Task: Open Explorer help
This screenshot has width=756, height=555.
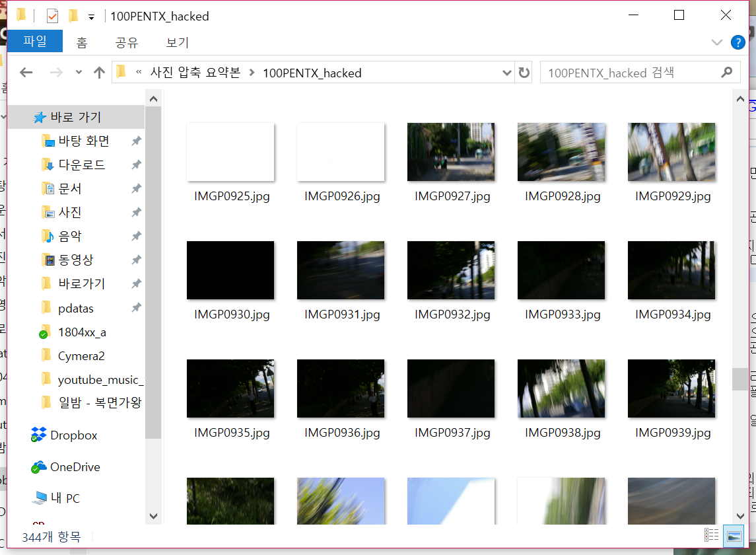Action: [x=738, y=42]
